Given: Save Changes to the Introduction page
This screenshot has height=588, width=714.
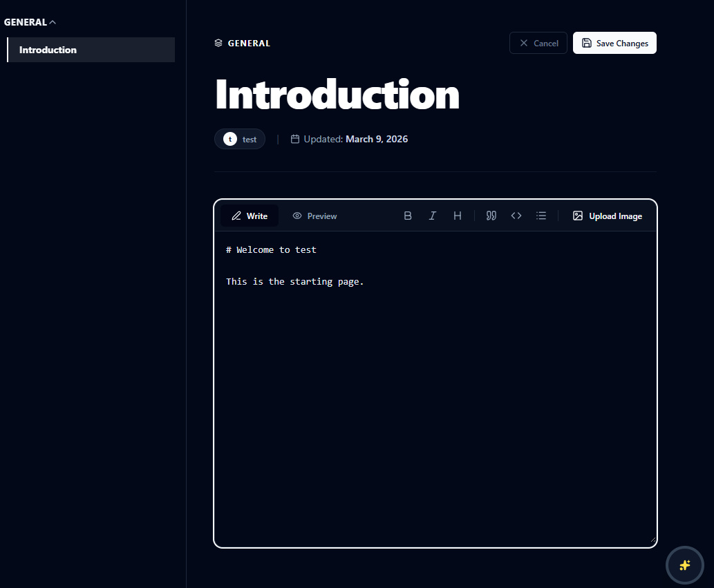Looking at the screenshot, I should pyautogui.click(x=614, y=42).
